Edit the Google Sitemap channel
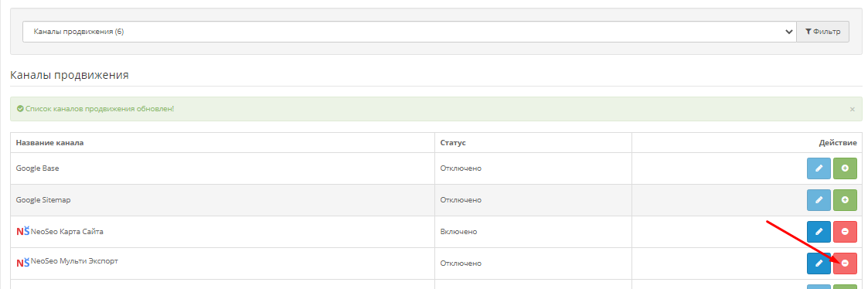 (819, 200)
